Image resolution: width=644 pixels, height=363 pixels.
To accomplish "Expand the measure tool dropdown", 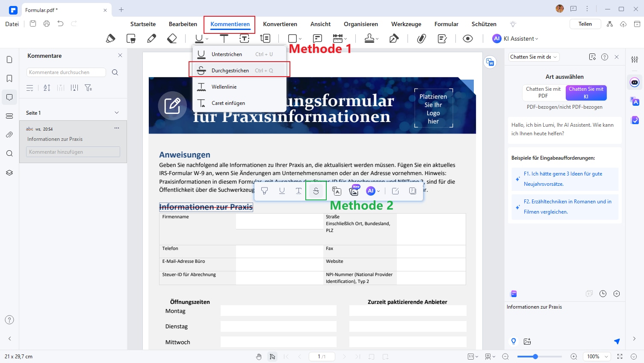I will point(346,39).
